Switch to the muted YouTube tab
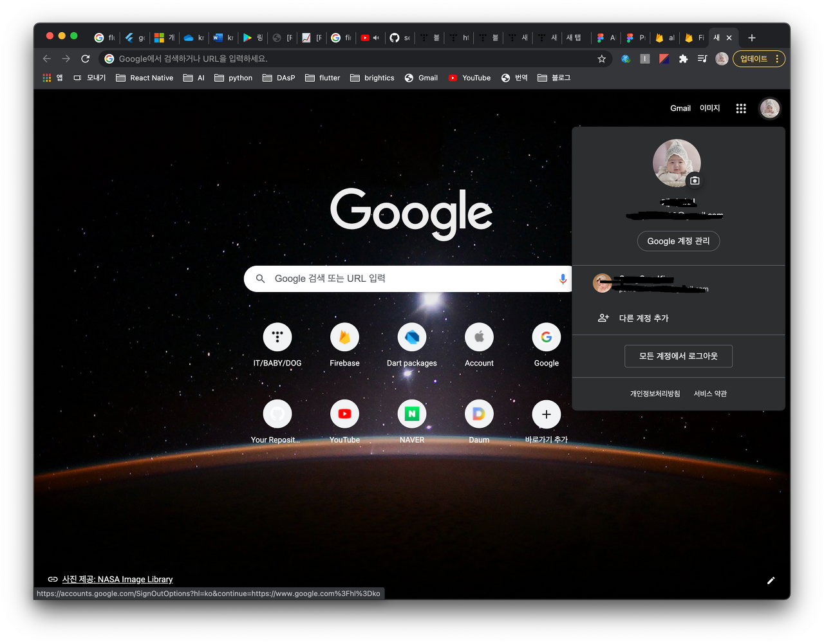824x644 pixels. [370, 38]
